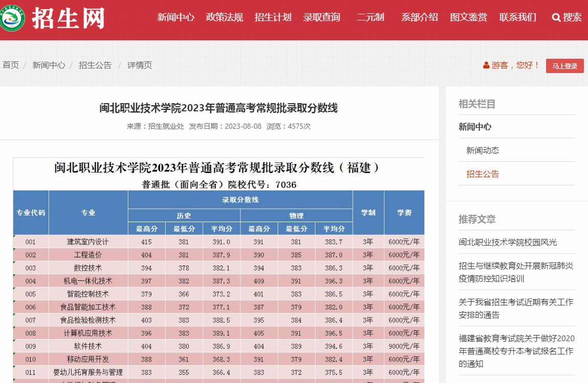Open the 政策法规 menu item
This screenshot has height=383, width=588.
pyautogui.click(x=224, y=17)
